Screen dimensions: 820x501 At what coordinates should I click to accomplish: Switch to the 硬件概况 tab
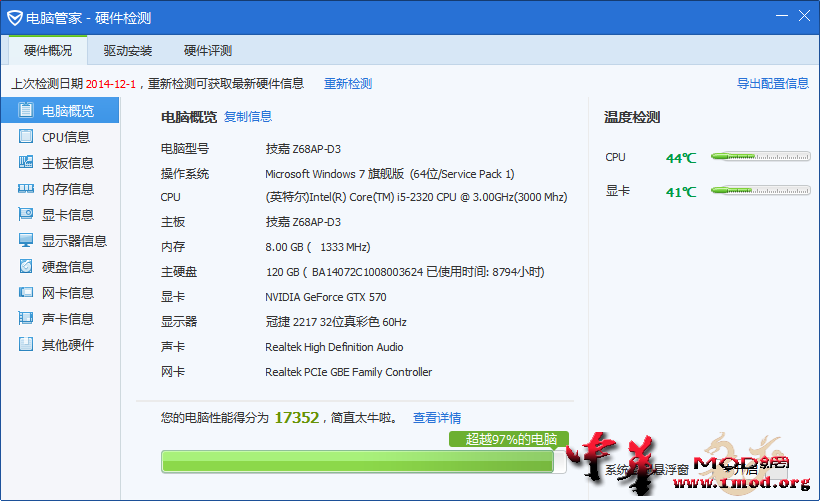point(48,51)
